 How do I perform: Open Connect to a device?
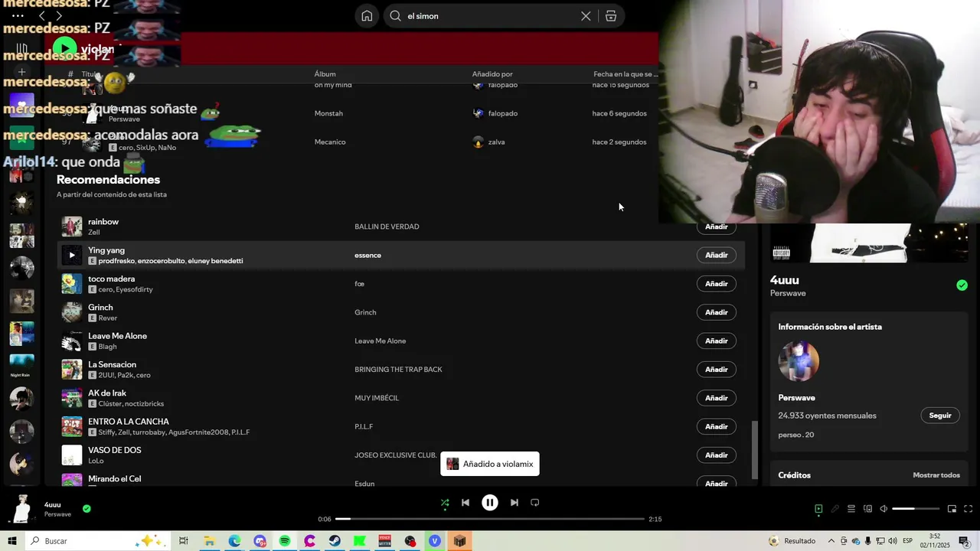(x=867, y=509)
